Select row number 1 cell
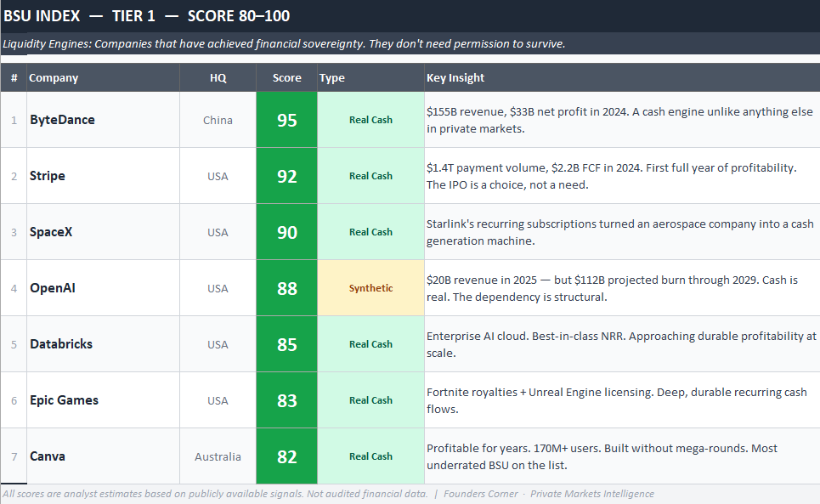820x504 pixels. 14,120
